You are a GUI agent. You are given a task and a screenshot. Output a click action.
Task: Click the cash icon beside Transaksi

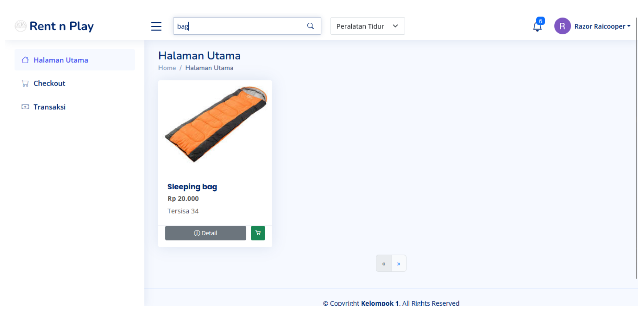25,107
